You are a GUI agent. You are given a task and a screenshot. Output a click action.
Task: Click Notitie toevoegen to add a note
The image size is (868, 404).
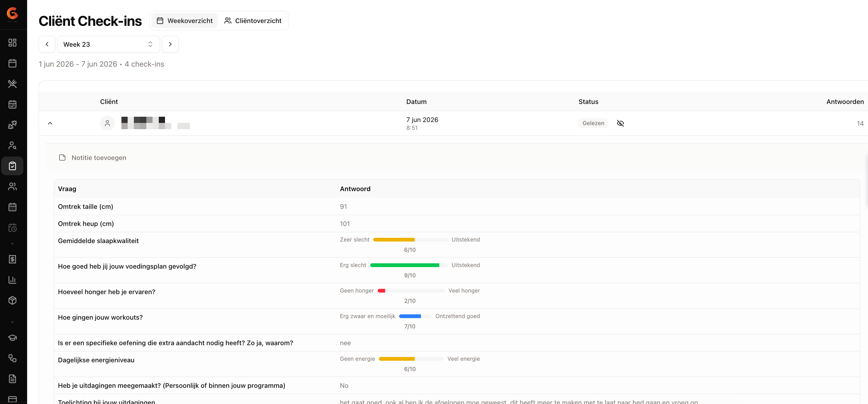tap(99, 158)
